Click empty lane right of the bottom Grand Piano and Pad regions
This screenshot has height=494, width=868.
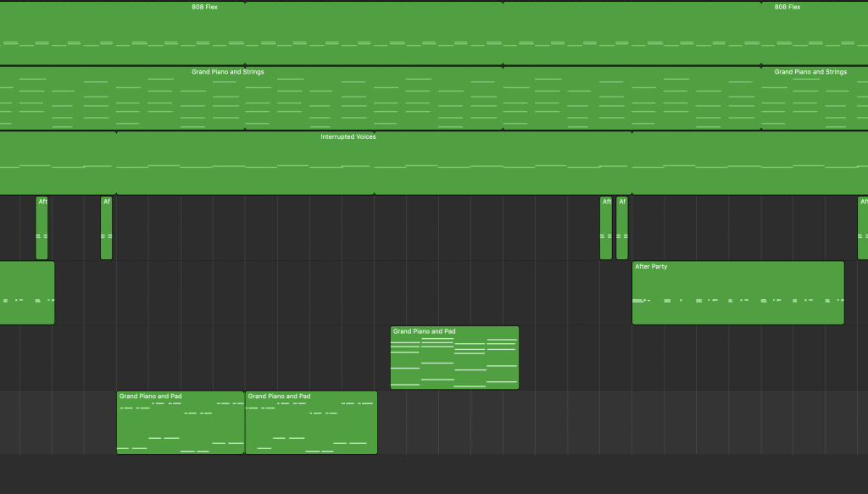pos(593,422)
